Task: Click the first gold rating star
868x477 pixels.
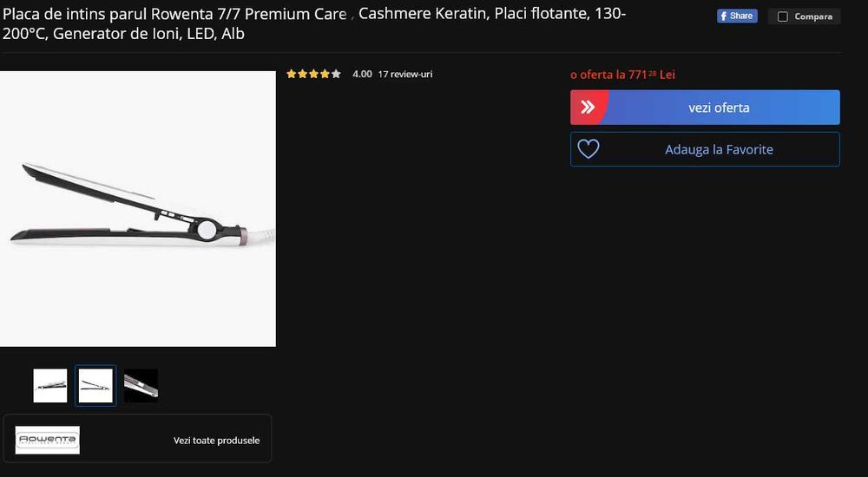Action: [292, 74]
